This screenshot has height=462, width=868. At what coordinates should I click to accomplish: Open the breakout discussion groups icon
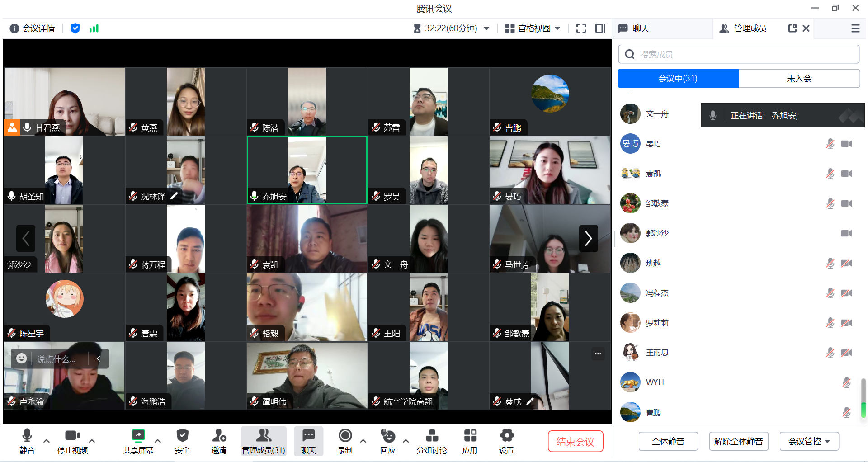tap(432, 436)
